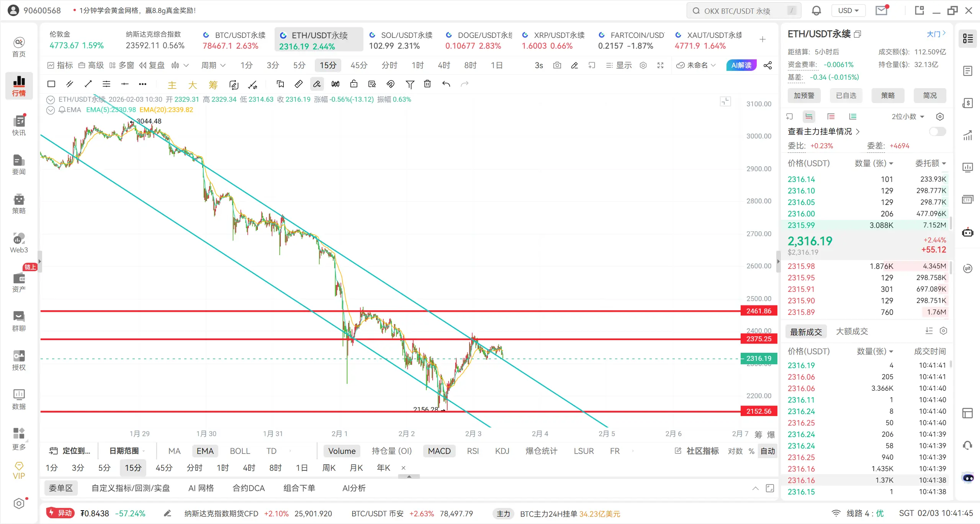The height and width of the screenshot is (524, 980).
Task: Click the AI解读 button
Action: click(741, 65)
